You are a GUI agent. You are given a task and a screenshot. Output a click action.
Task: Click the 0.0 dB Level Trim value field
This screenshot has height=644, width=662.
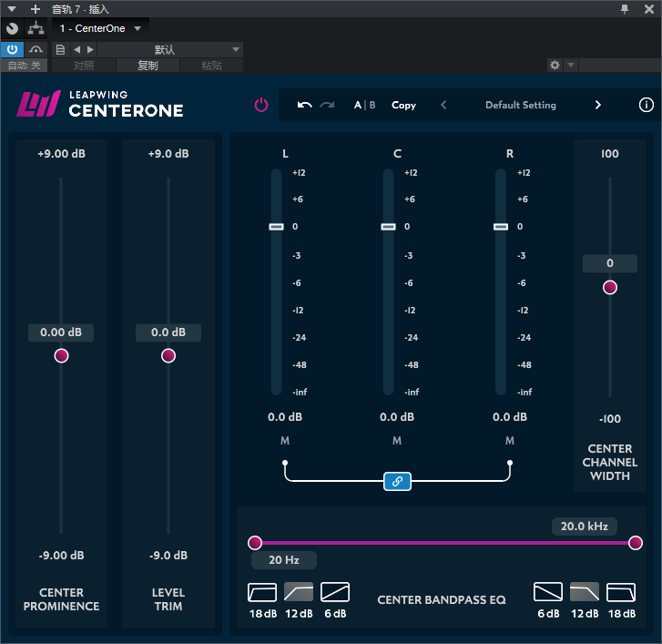click(x=168, y=332)
